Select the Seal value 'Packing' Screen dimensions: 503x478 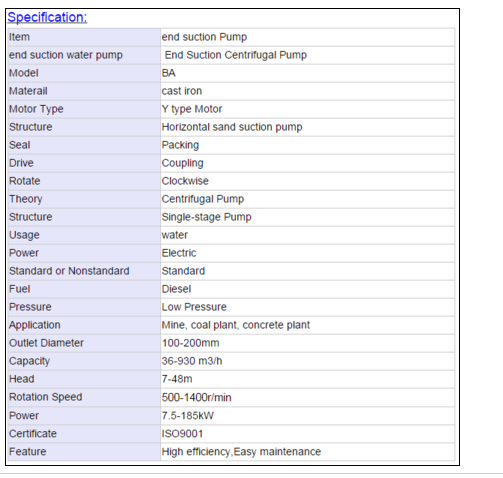click(x=180, y=145)
